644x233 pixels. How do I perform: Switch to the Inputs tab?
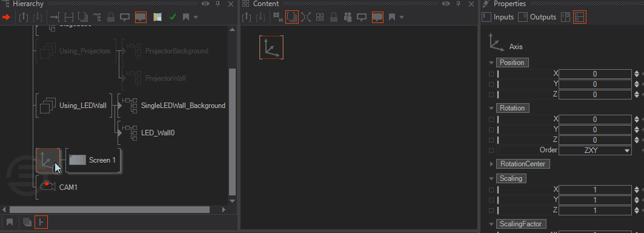tap(498, 17)
